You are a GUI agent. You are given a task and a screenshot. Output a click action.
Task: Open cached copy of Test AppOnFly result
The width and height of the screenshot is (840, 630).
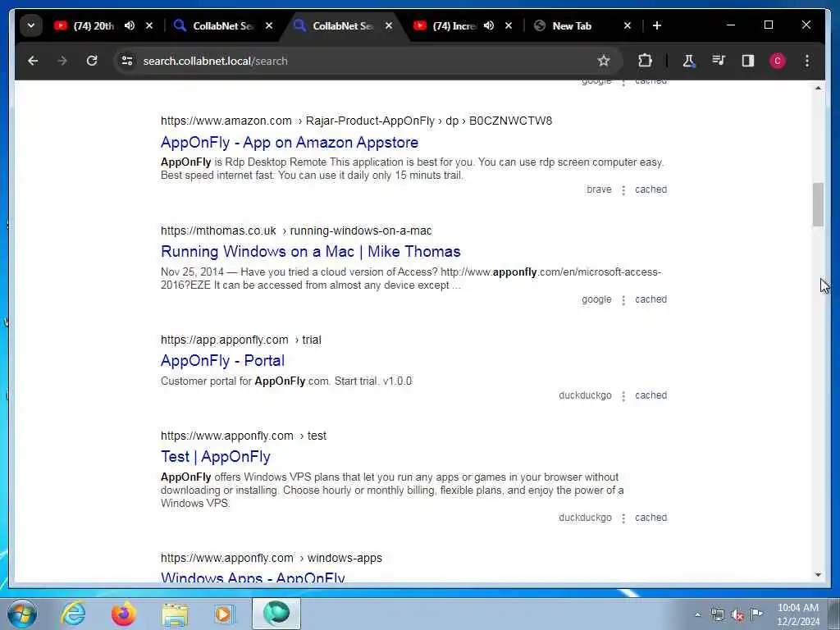[x=651, y=517]
